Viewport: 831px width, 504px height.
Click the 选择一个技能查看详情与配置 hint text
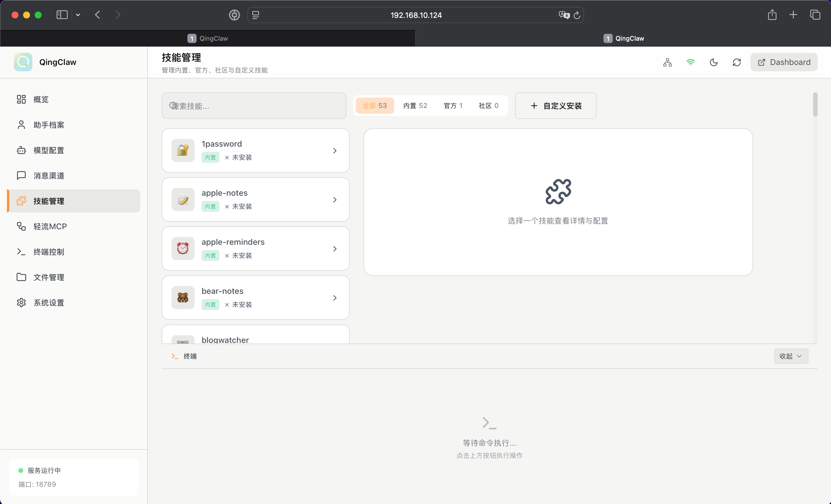tap(558, 221)
